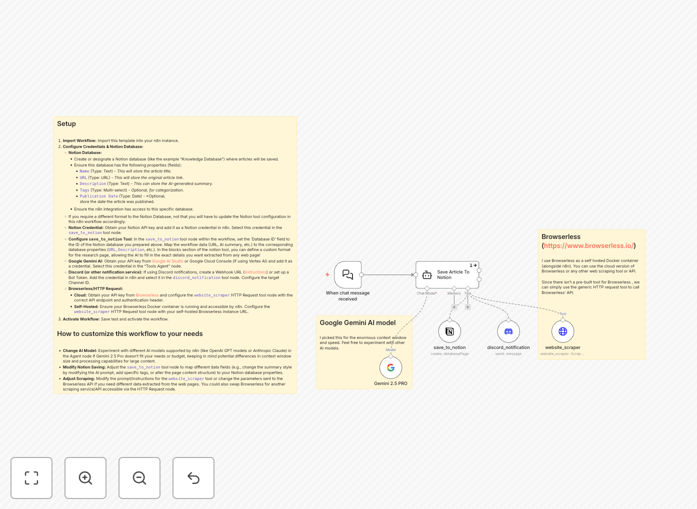Click the Google Gemini AI model note title
697x509 pixels.
(357, 323)
